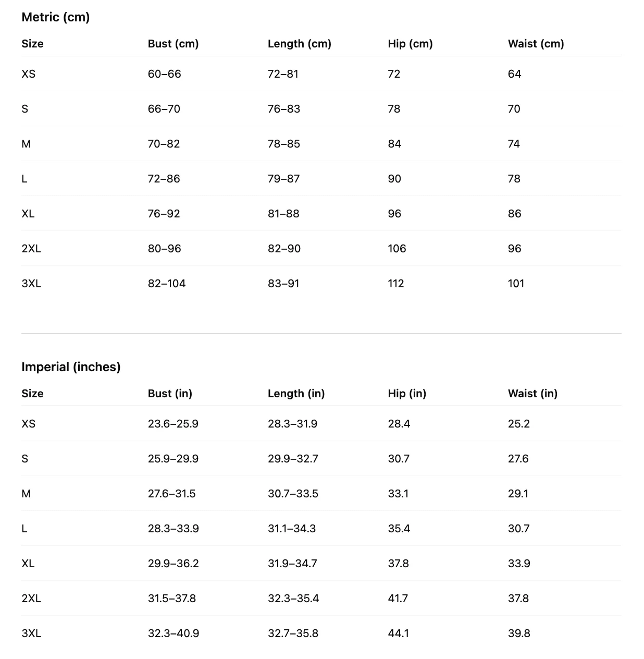The image size is (644, 659).
Task: Select the Length (in) column header
Action: [296, 394]
